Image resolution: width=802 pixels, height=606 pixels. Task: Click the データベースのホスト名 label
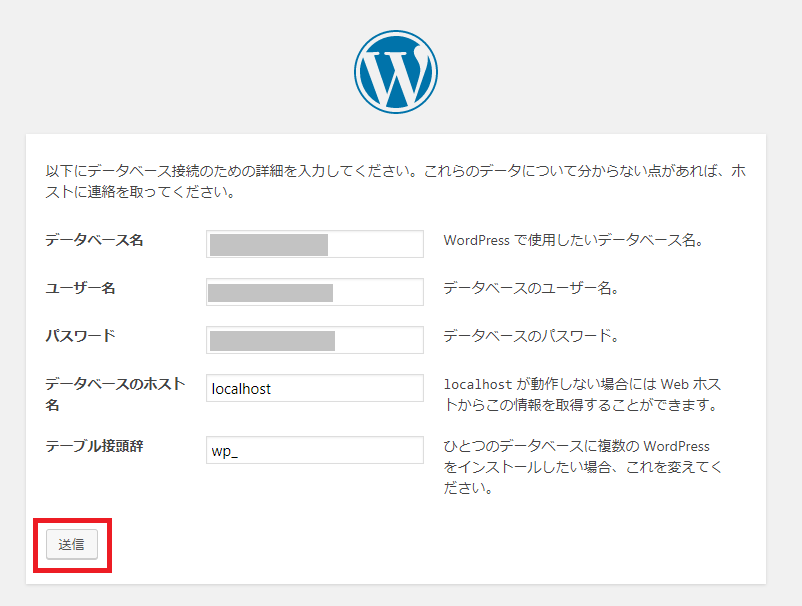coord(115,394)
